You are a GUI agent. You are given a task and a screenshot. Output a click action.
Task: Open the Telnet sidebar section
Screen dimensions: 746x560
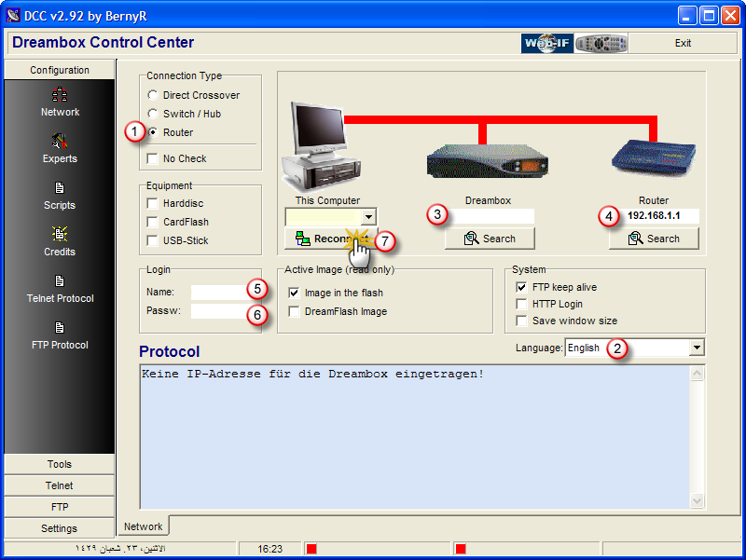coord(60,485)
